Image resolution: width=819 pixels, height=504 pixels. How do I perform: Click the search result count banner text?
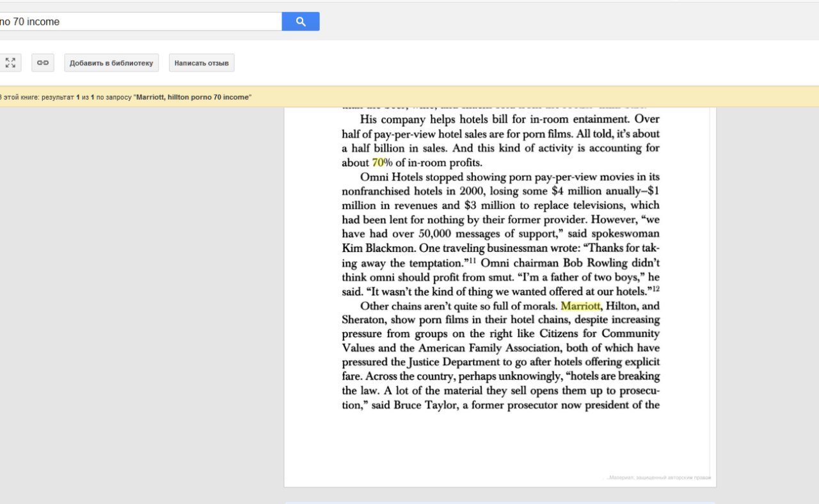(x=125, y=97)
